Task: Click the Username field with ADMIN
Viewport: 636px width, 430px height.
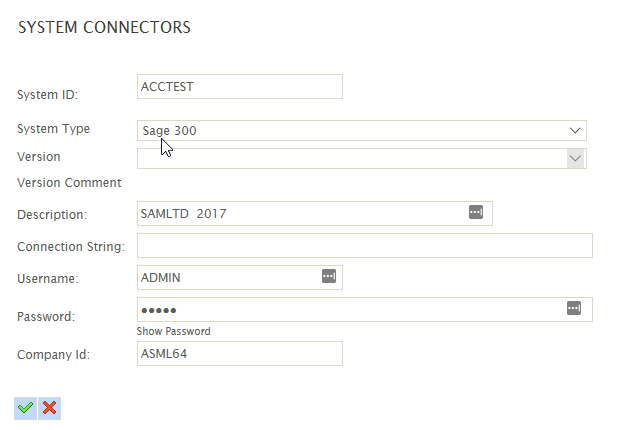Action: pyautogui.click(x=240, y=277)
